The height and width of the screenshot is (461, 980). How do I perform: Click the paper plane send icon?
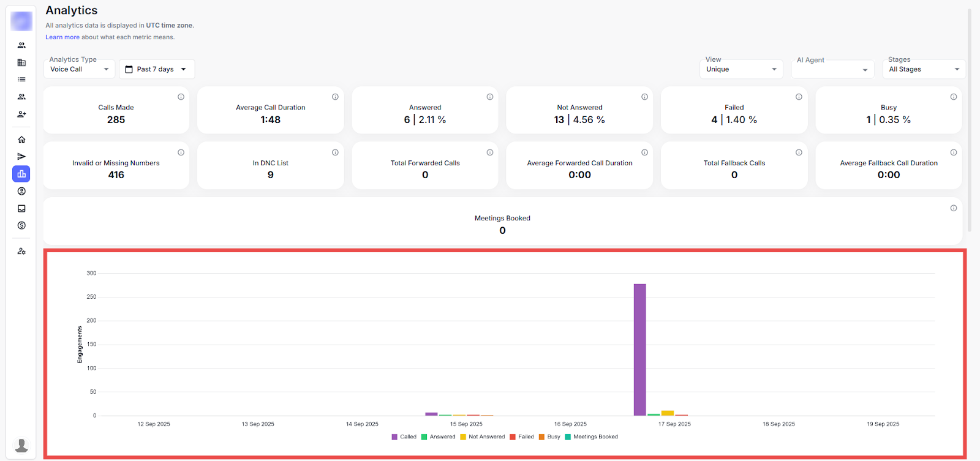coord(21,157)
